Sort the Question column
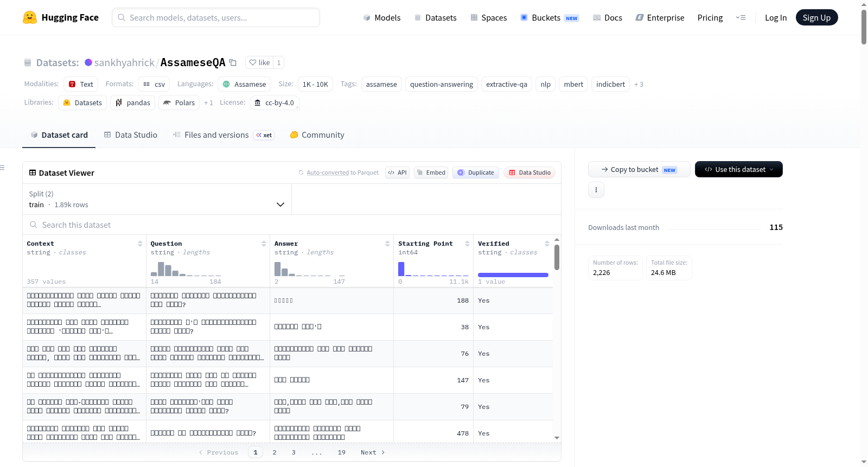 click(264, 244)
